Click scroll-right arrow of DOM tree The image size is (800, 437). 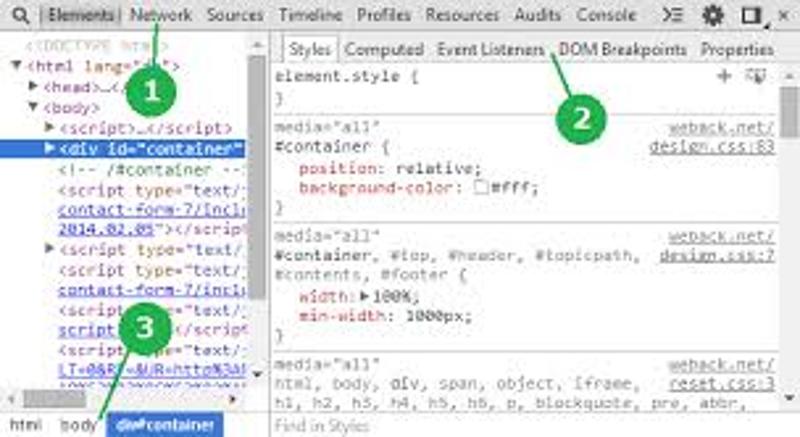[233, 398]
